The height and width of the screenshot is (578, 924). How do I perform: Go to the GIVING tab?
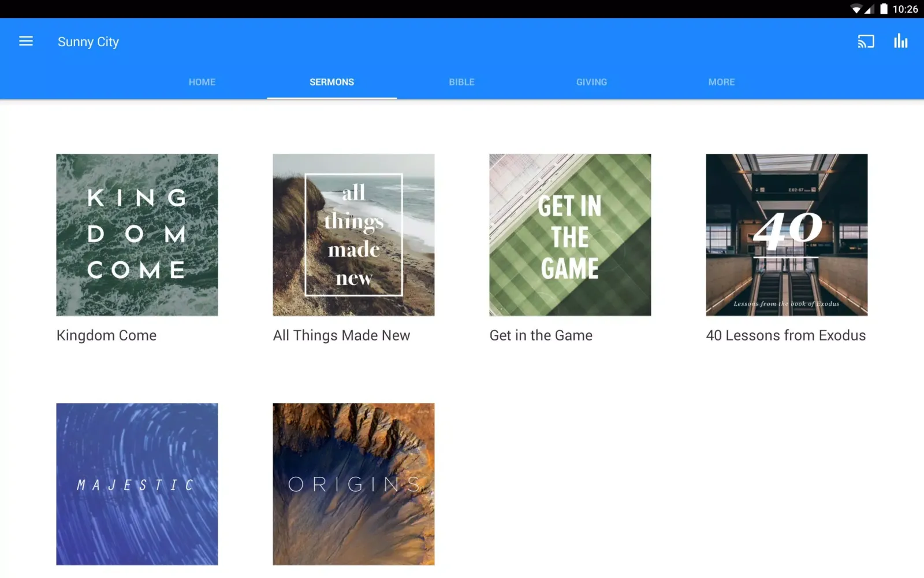pyautogui.click(x=591, y=82)
